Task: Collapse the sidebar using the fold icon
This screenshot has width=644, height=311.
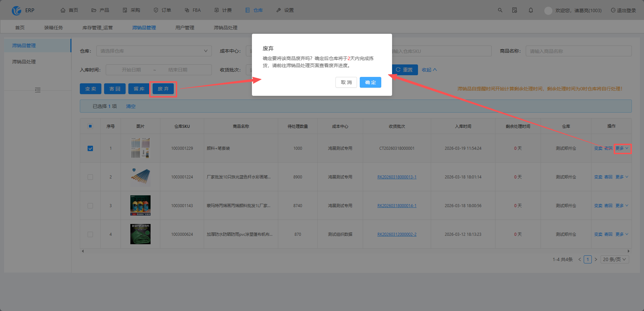Action: coord(38,90)
